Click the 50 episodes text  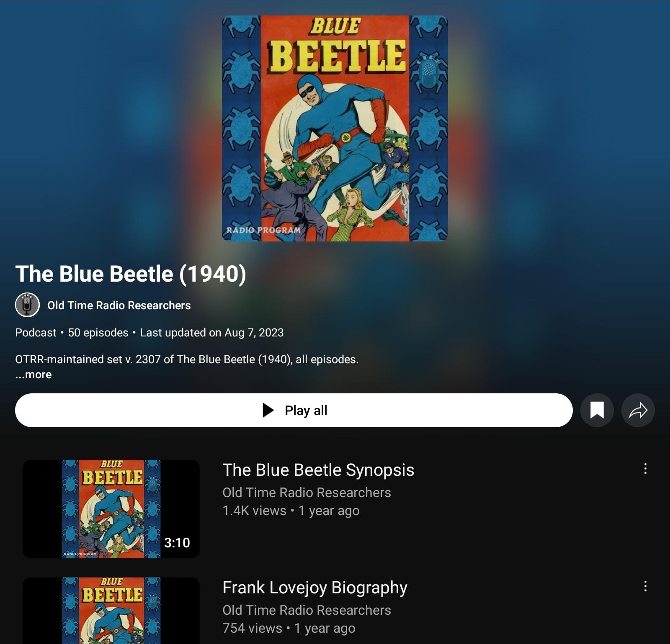tap(98, 333)
